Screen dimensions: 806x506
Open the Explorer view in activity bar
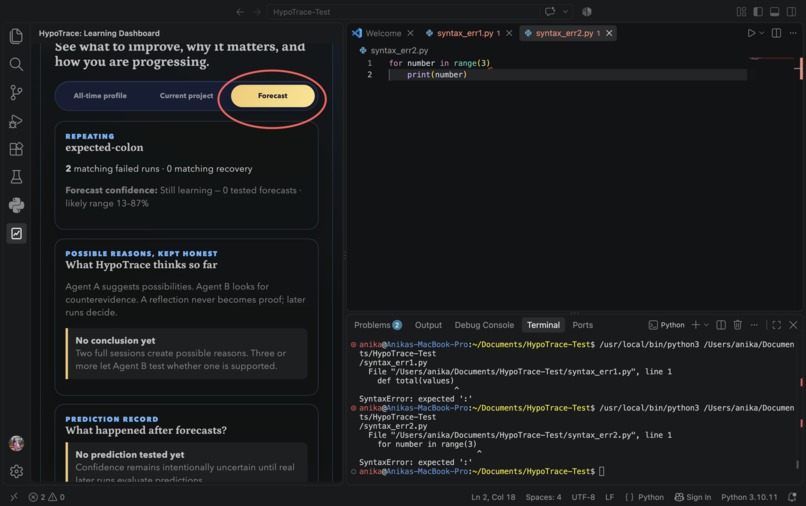(16, 36)
